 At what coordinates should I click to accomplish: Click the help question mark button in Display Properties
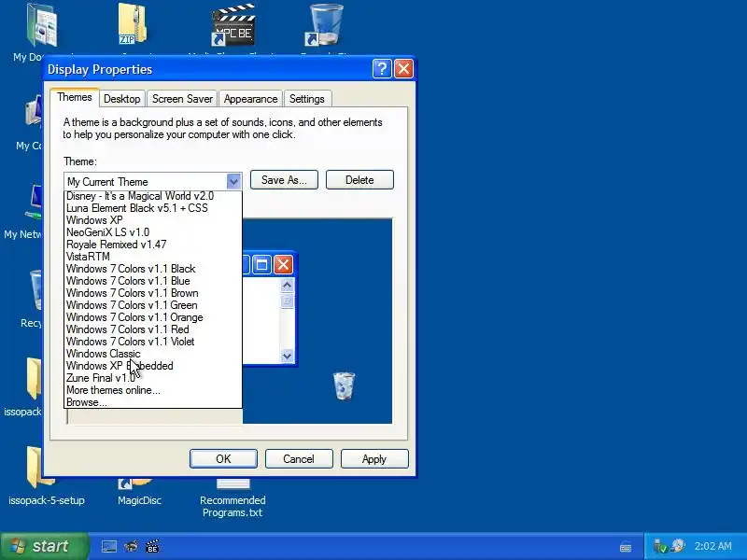(x=382, y=69)
